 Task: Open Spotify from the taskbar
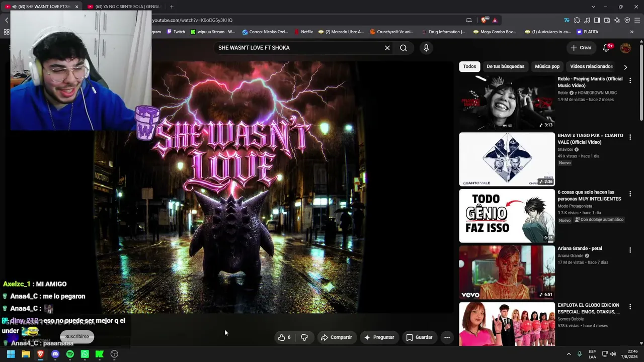[70, 354]
